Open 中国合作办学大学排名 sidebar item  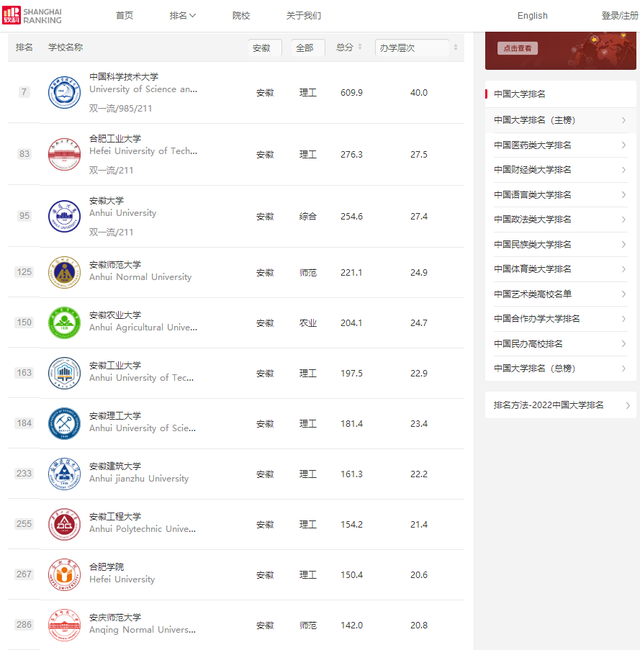tap(560, 319)
